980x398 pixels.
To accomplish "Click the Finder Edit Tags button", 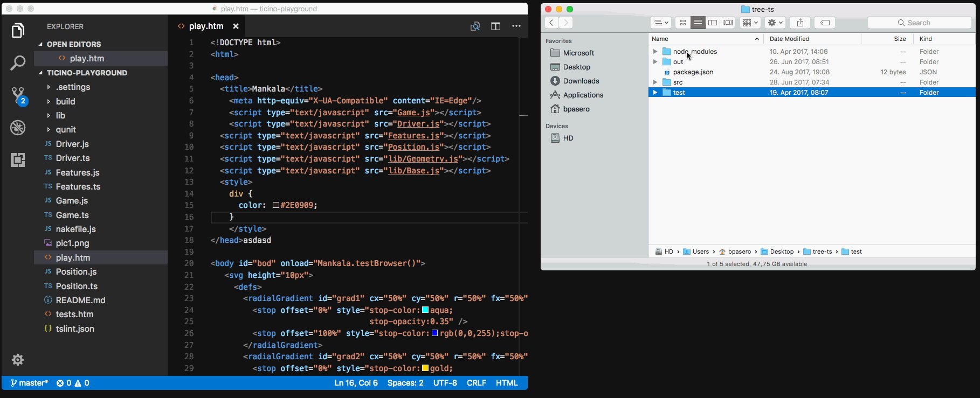I will click(x=825, y=23).
